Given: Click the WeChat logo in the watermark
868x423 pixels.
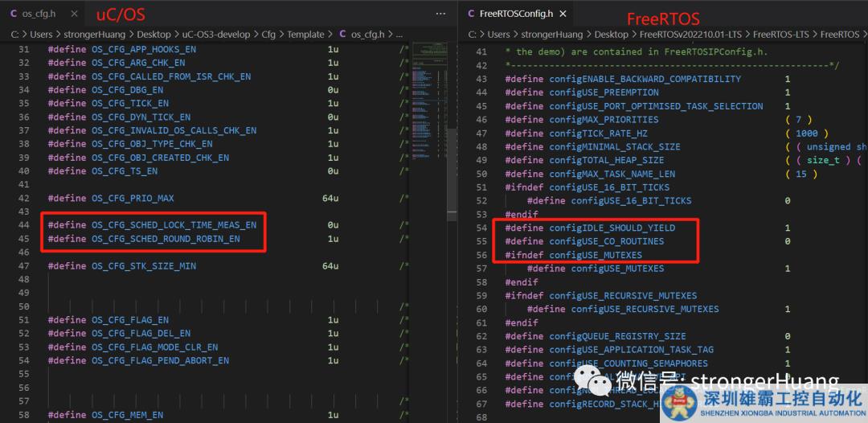Looking at the screenshot, I should 599,380.
